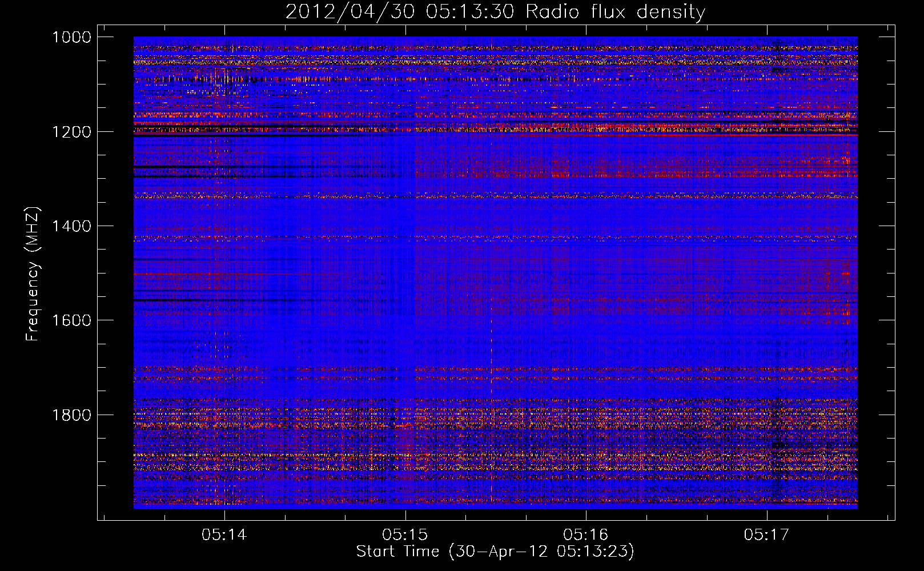Click the '05:16' time axis label

586,535
